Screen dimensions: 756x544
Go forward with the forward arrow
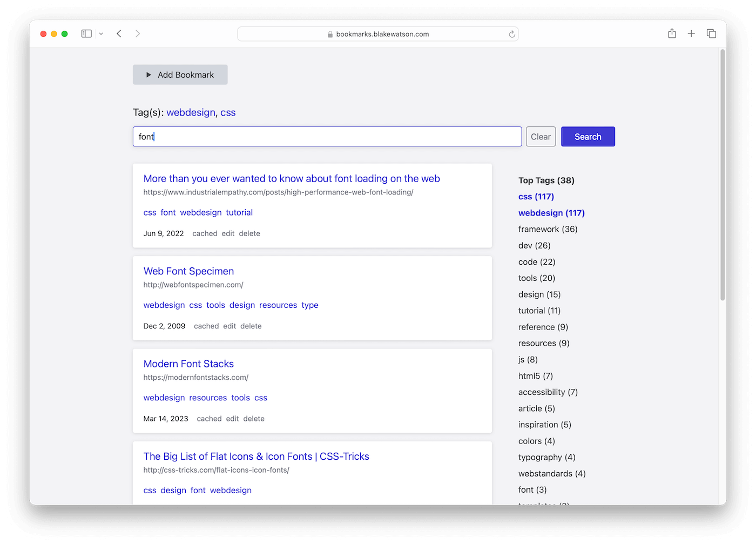138,33
